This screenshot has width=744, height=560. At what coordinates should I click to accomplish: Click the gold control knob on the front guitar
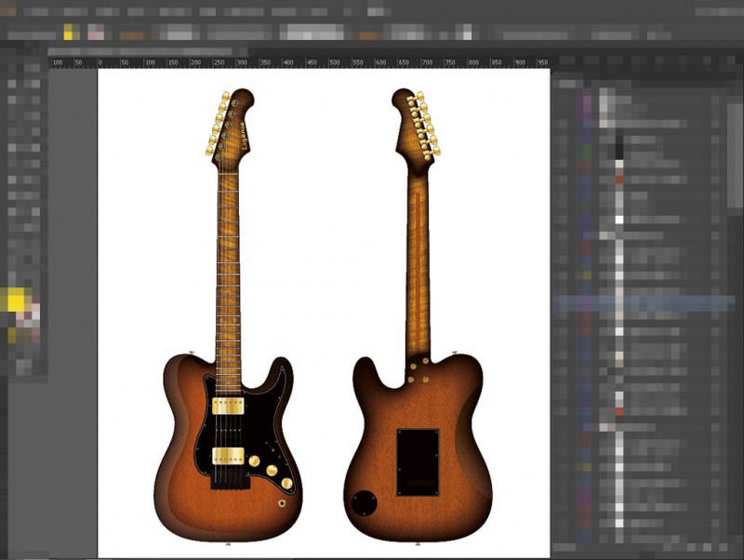click(272, 471)
